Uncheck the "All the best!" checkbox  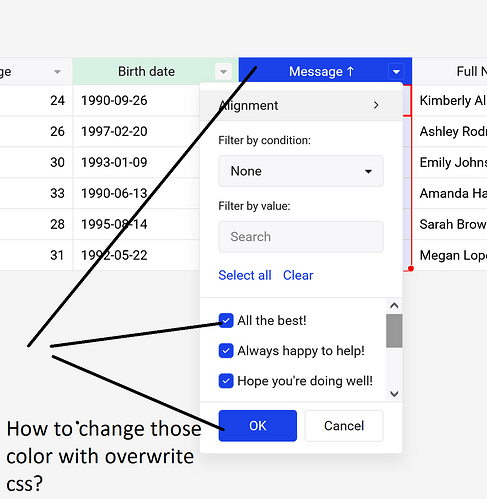[226, 321]
